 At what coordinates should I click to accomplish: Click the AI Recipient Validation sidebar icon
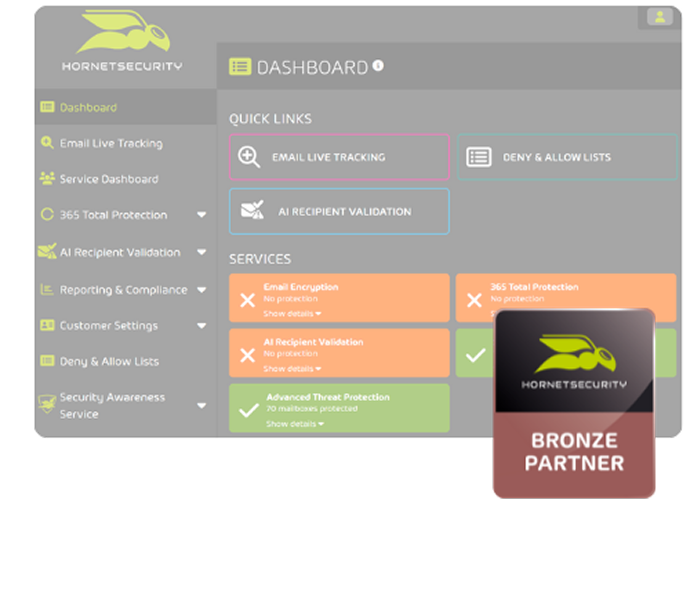(x=47, y=251)
